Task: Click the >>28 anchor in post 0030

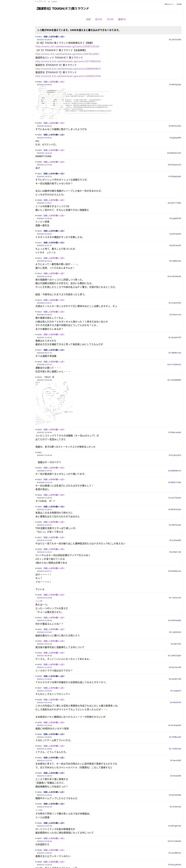Action: 39,601
